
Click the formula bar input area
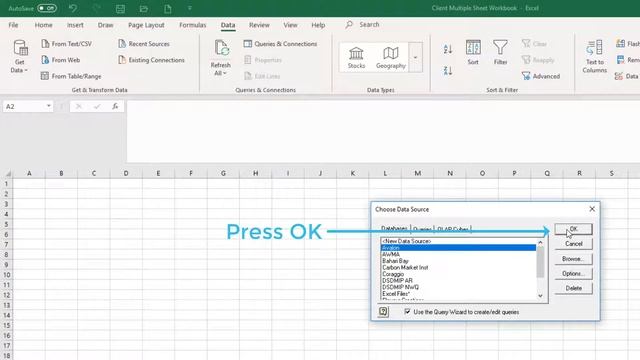coord(383,131)
